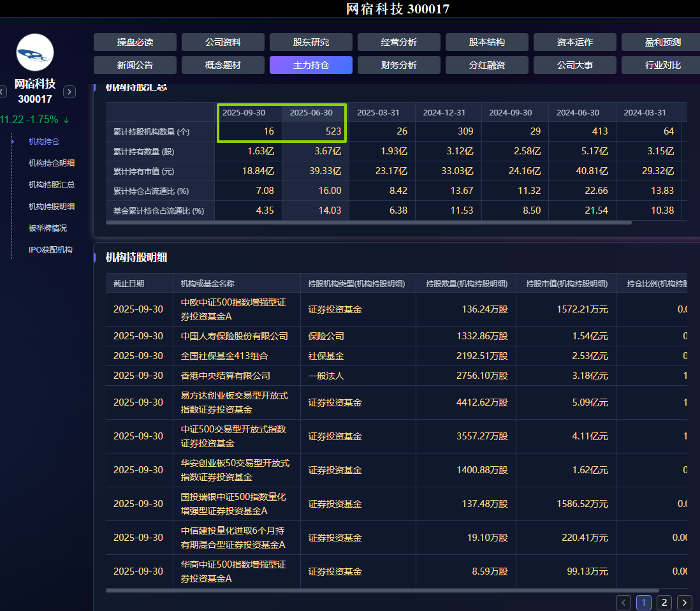Open 香港中央结算有限公司 link
The image size is (700, 611).
point(226,376)
